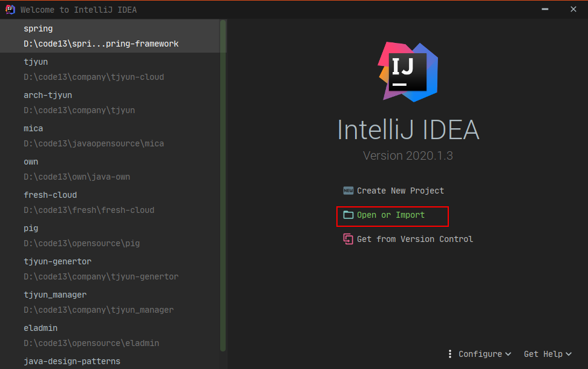Click the IntelliJ icon in title bar
Image resolution: width=588 pixels, height=369 pixels.
10,9
